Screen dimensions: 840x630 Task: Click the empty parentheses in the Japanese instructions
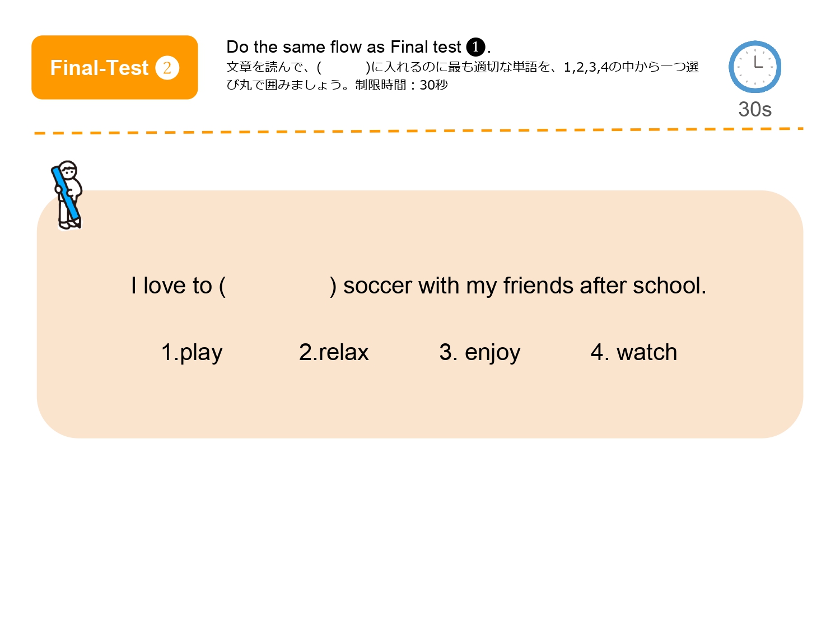(344, 67)
